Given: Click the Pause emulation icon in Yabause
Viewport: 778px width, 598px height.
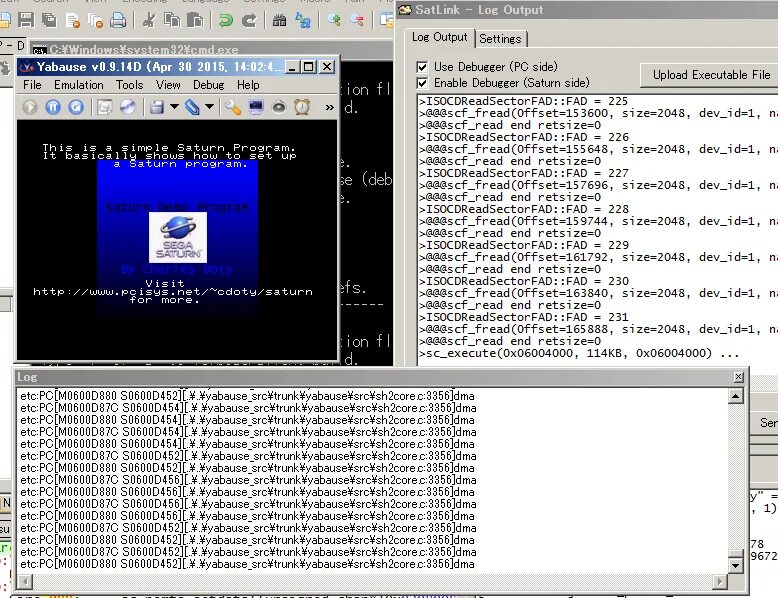Looking at the screenshot, I should pos(53,107).
